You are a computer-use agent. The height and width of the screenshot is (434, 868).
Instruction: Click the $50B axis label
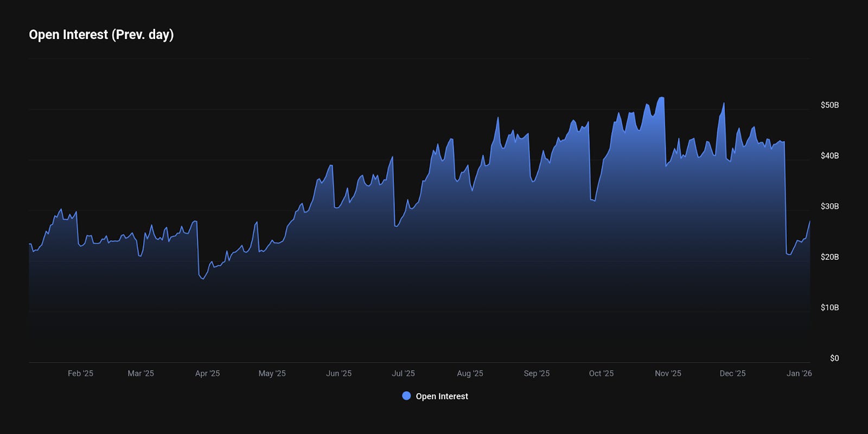coord(829,105)
